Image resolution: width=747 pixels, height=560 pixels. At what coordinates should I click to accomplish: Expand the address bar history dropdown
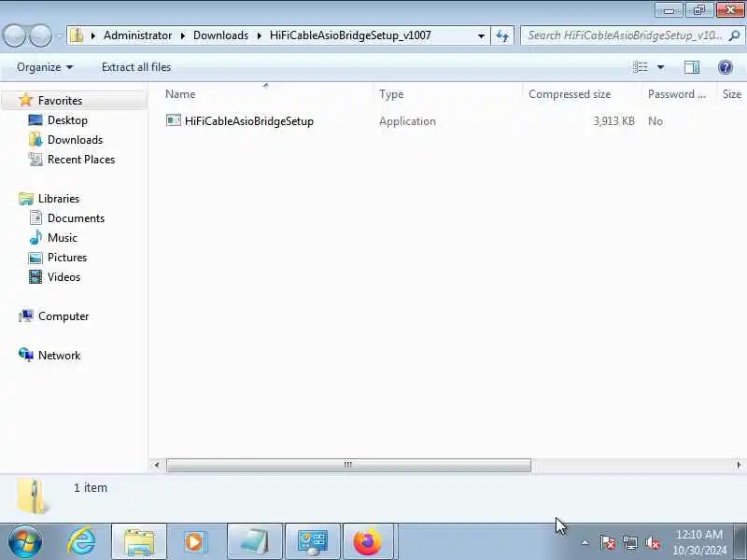(x=481, y=35)
